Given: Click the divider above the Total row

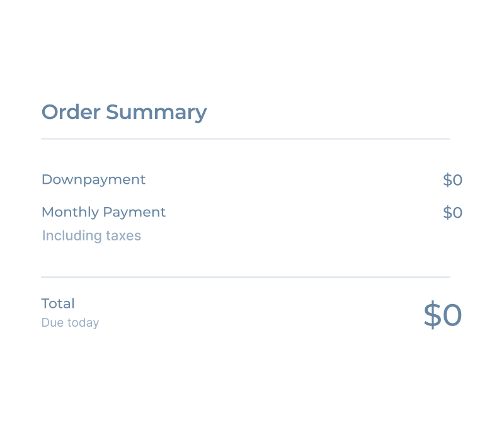Looking at the screenshot, I should pyautogui.click(x=246, y=277).
